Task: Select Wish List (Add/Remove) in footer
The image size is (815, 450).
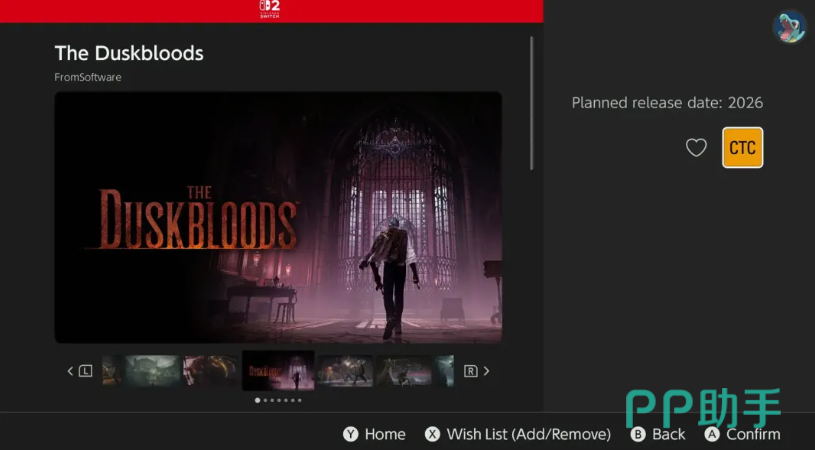Action: click(529, 434)
